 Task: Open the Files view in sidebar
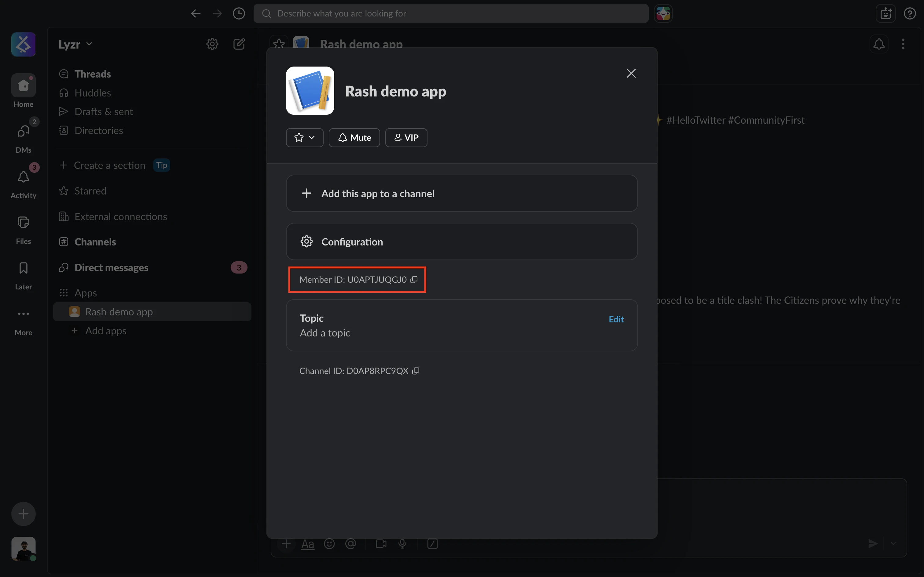tap(23, 223)
